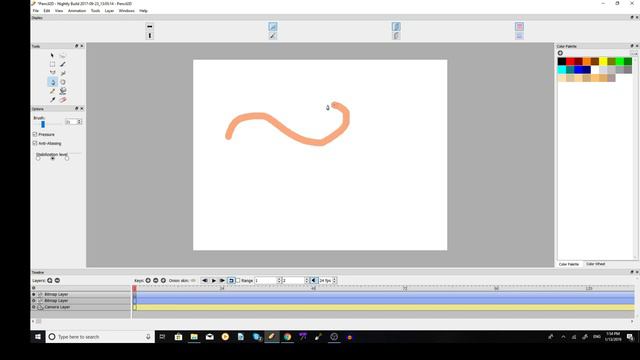Toggle visibility of the top Bitmap Layer
Viewport: 640px width, 360px height.
34,294
